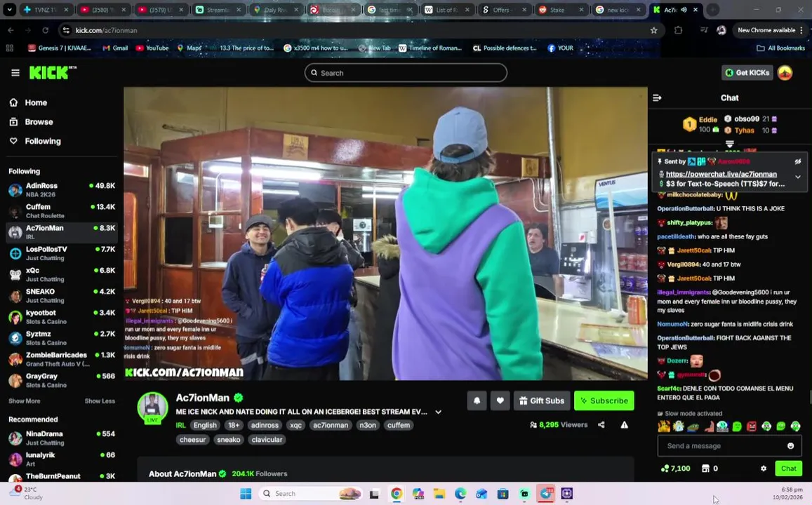Image resolution: width=812 pixels, height=505 pixels.
Task: Click the Get KICKs button
Action: [747, 73]
